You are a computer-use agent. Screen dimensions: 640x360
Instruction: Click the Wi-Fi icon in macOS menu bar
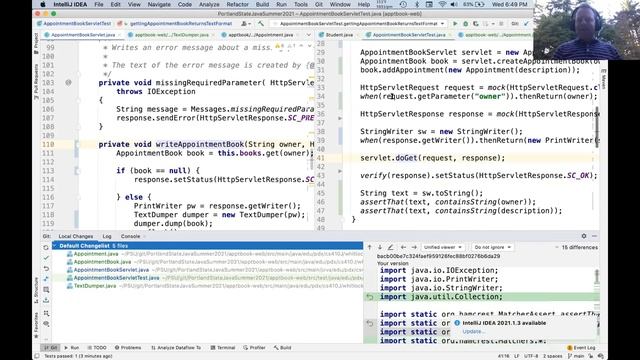pos(442,4)
